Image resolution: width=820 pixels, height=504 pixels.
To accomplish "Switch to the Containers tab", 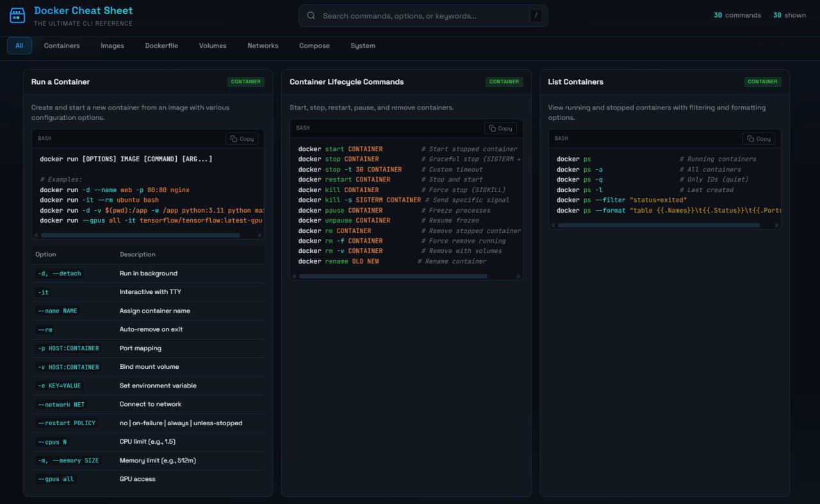I will (x=62, y=46).
